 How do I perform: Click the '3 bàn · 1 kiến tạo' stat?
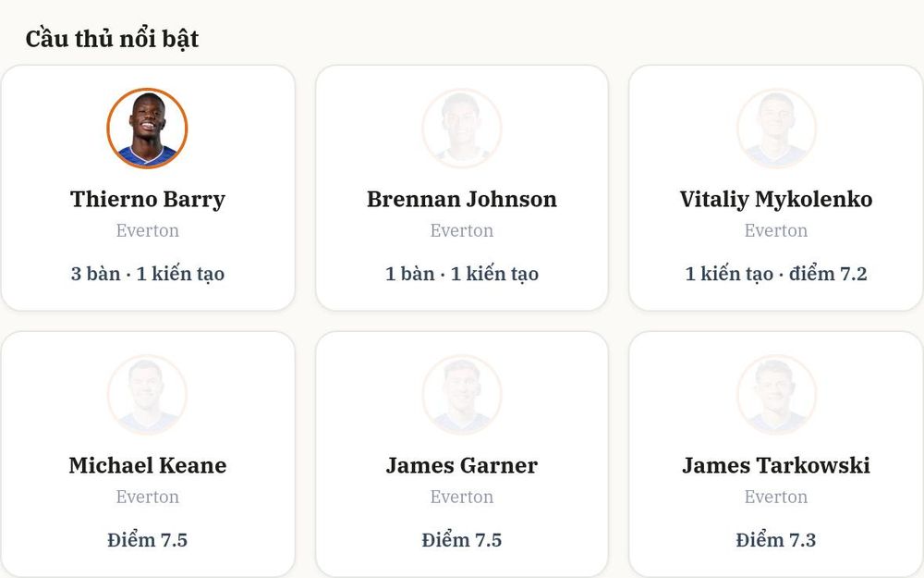pyautogui.click(x=147, y=274)
